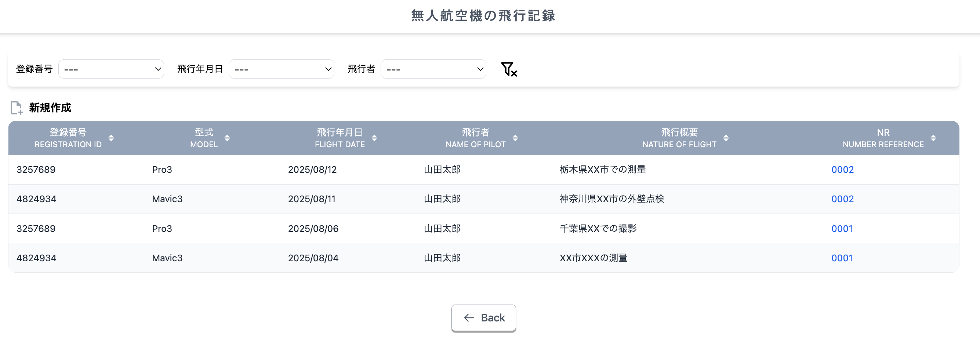Open link 0002 for the 2025/08/12 flight
The height and width of the screenshot is (364, 980).
[x=842, y=170]
